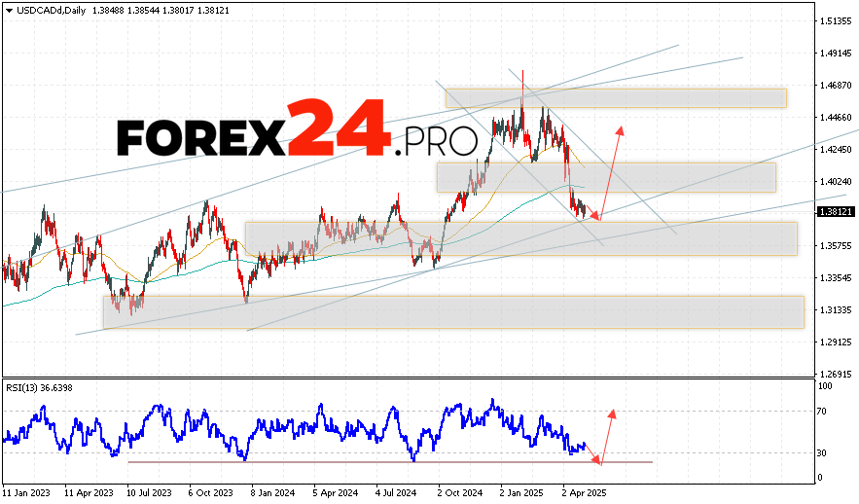
Task: Select RSI scale level 70
Action: [822, 412]
